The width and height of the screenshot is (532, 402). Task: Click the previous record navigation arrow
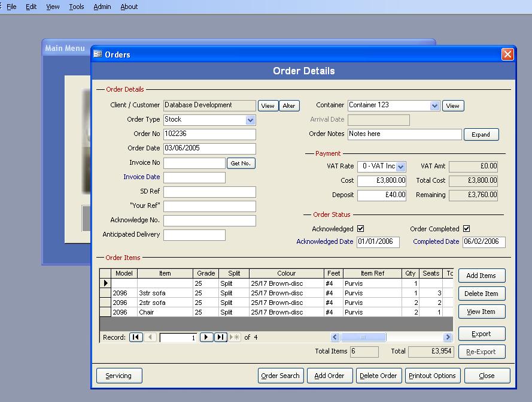[x=150, y=337]
